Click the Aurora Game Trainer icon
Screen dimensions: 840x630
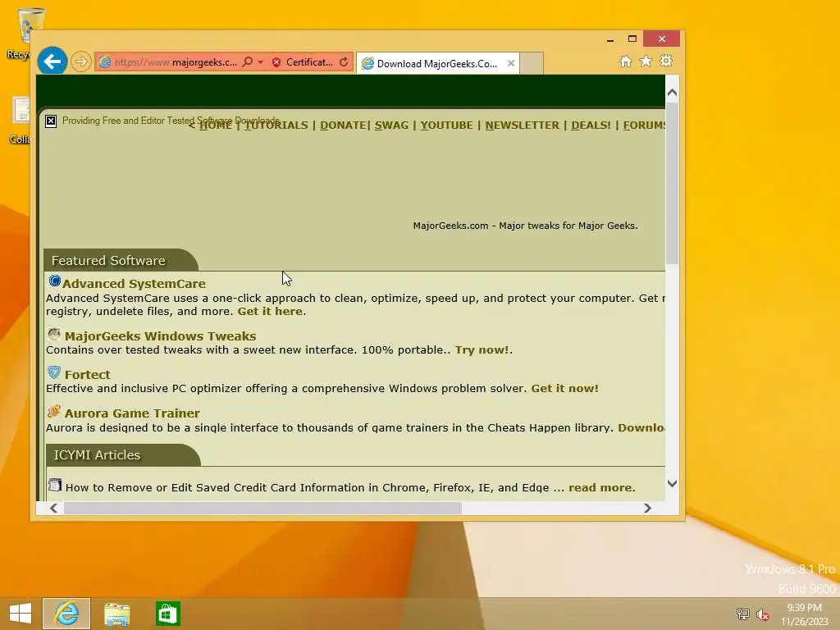pyautogui.click(x=53, y=412)
